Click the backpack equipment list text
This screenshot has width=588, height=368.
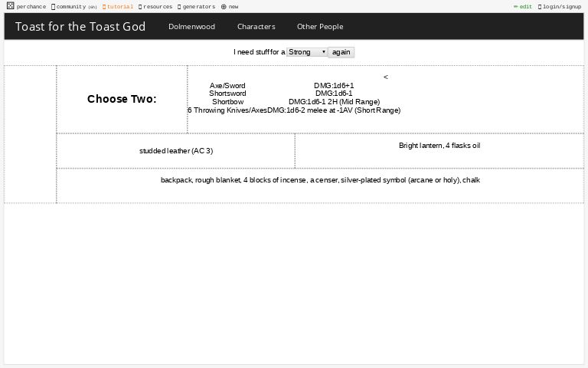pyautogui.click(x=320, y=180)
